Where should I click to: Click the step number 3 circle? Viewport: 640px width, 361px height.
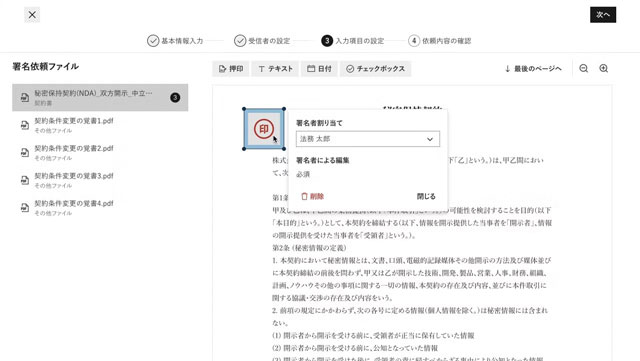pyautogui.click(x=327, y=41)
